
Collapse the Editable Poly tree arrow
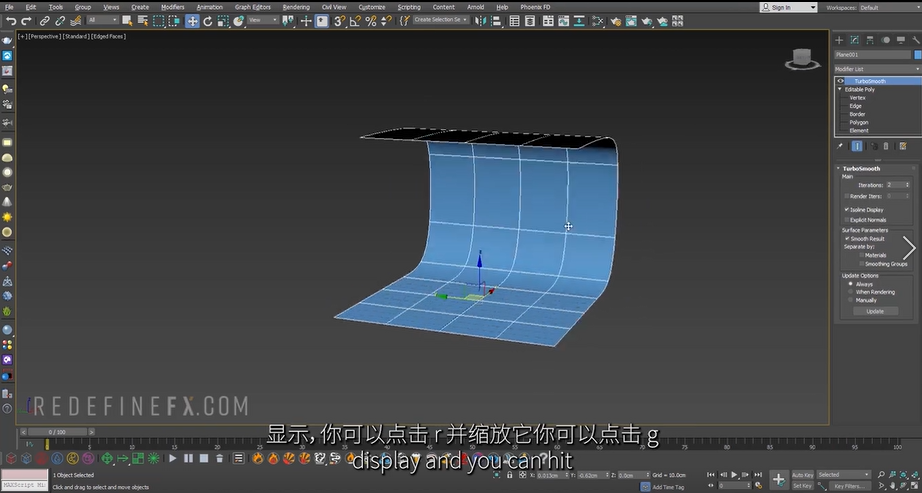tap(840, 89)
